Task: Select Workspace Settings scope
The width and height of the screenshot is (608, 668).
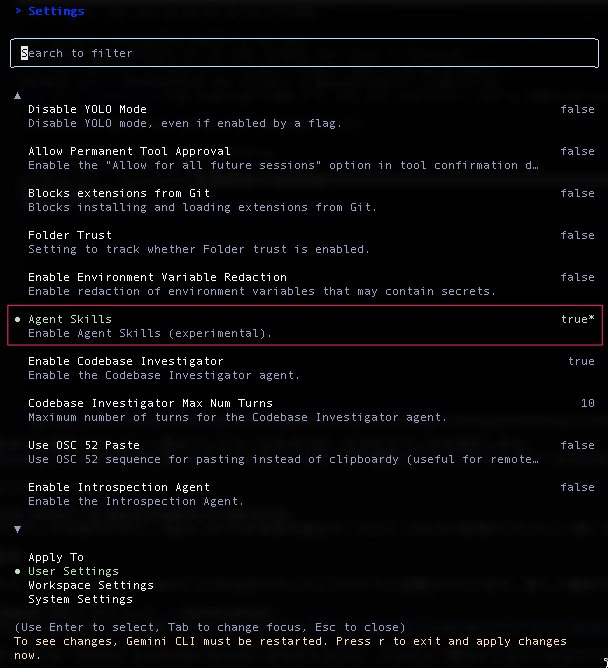Action: pyautogui.click(x=90, y=585)
